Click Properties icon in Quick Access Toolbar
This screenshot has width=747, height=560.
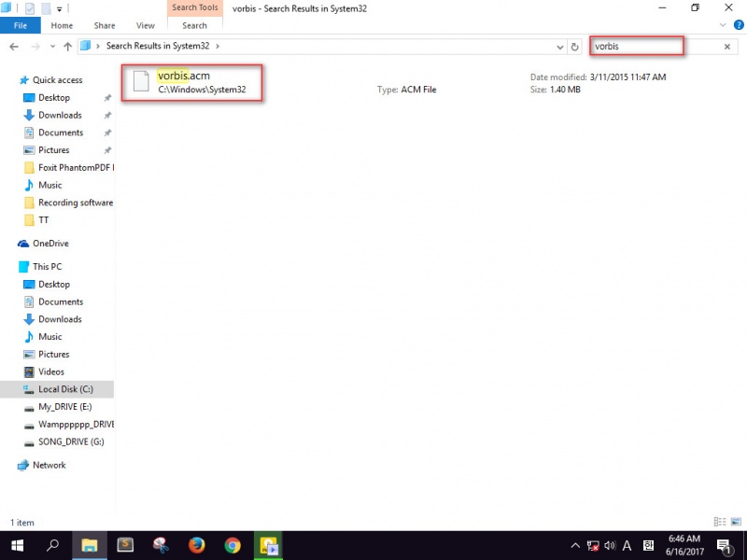(30, 8)
